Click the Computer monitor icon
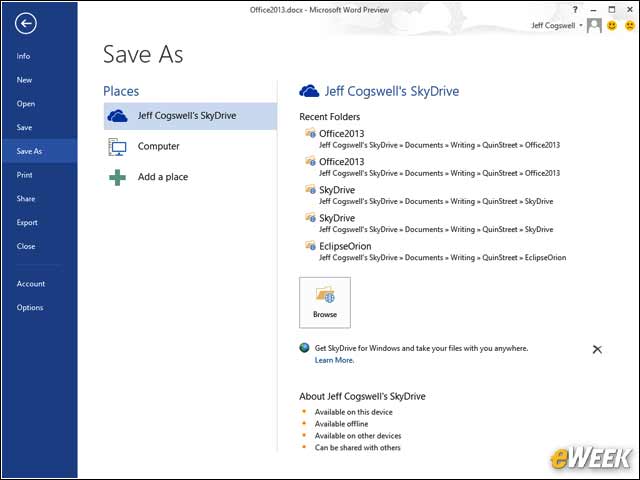The width and height of the screenshot is (640, 480). (117, 147)
